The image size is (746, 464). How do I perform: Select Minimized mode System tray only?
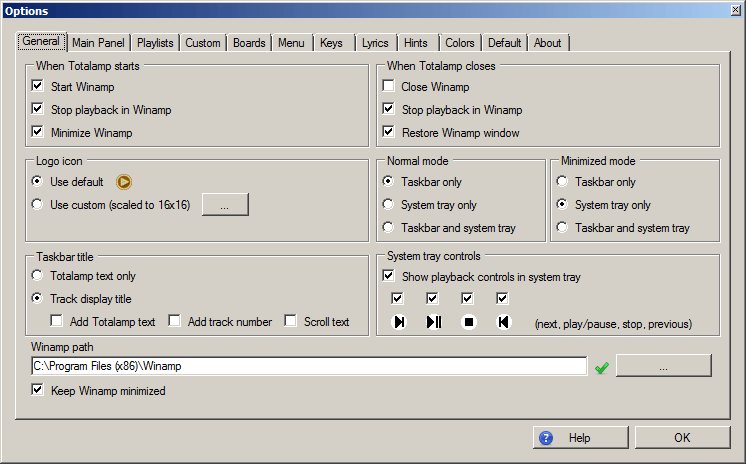click(x=562, y=204)
